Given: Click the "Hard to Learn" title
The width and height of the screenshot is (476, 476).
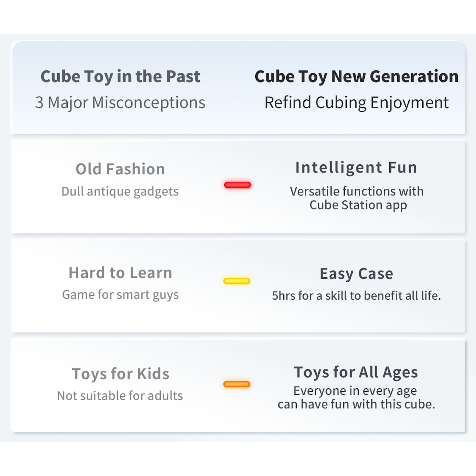Looking at the screenshot, I should (x=120, y=273).
